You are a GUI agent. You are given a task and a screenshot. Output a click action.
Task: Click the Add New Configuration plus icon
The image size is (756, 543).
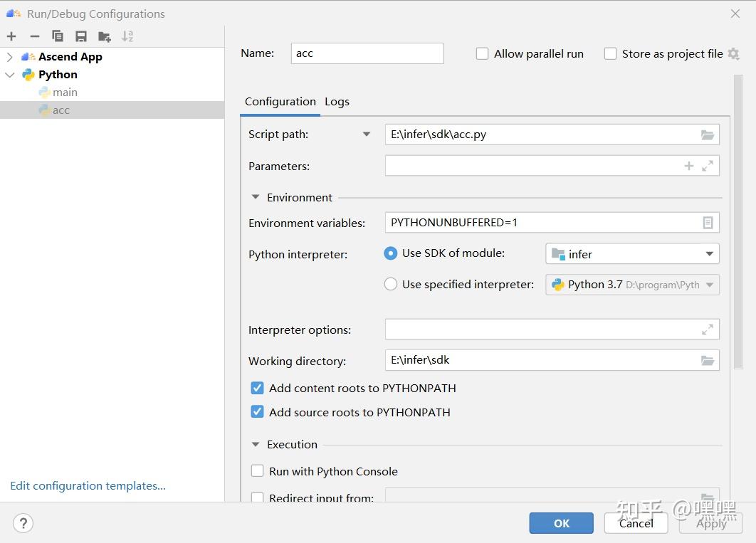11,36
